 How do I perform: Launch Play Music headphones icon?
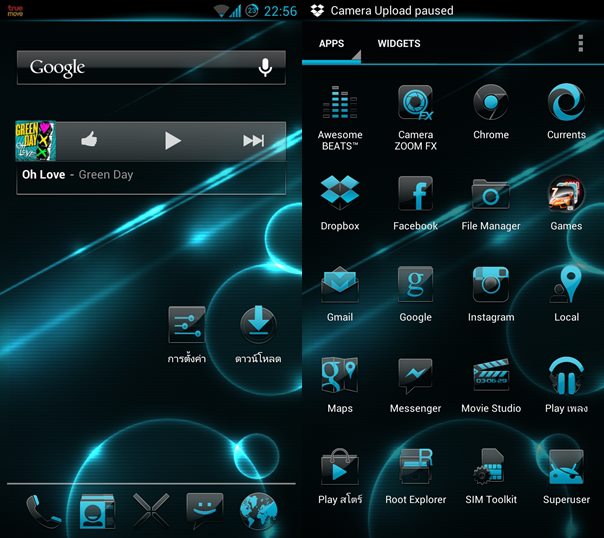(566, 376)
